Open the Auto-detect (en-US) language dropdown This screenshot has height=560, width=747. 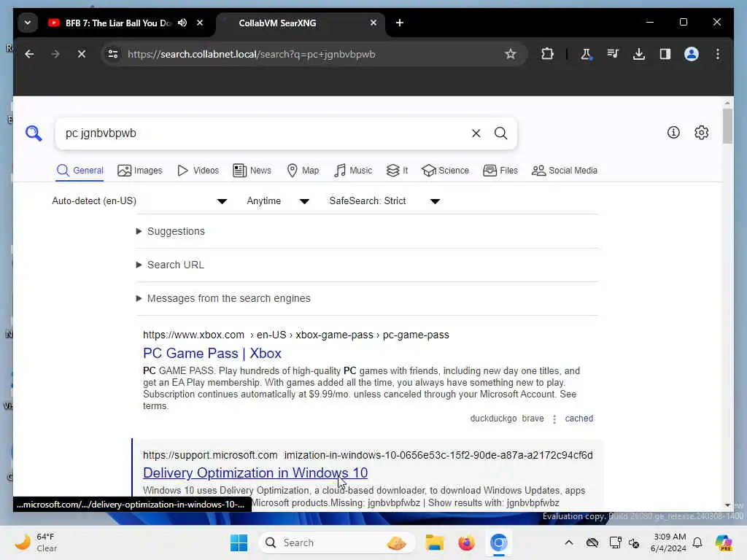[x=139, y=201]
